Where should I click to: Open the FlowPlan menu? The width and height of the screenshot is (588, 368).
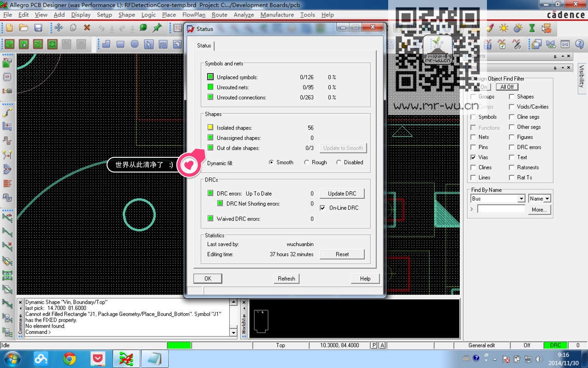(194, 15)
